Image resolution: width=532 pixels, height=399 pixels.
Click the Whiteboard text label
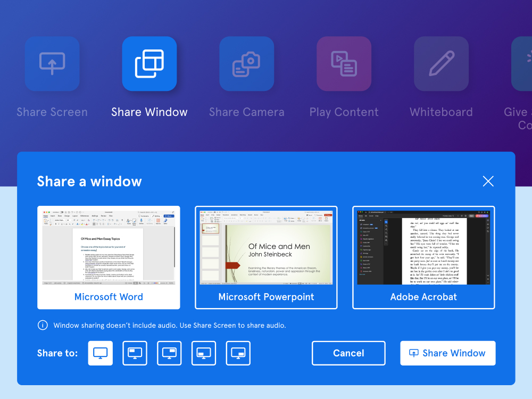(x=441, y=112)
